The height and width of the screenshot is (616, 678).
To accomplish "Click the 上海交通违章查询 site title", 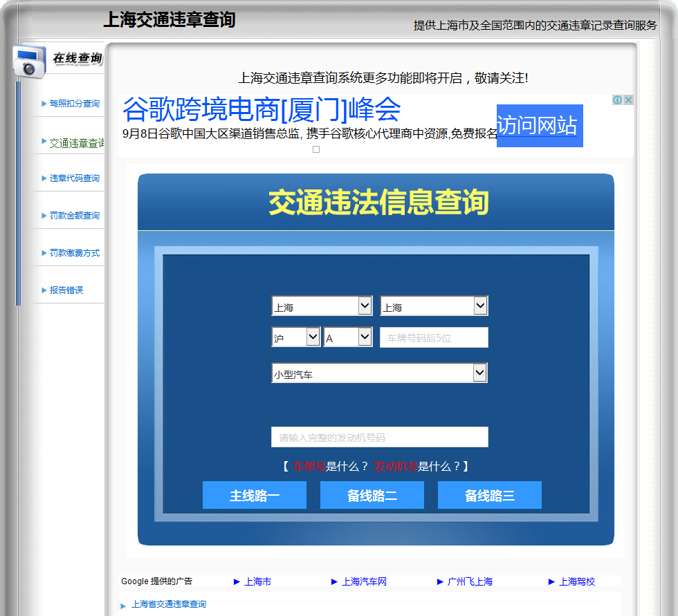I will pos(169,19).
